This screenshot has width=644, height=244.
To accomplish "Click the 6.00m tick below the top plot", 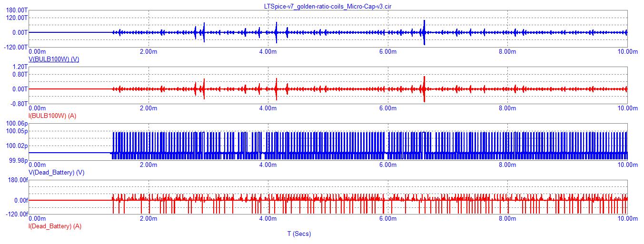I will [387, 51].
